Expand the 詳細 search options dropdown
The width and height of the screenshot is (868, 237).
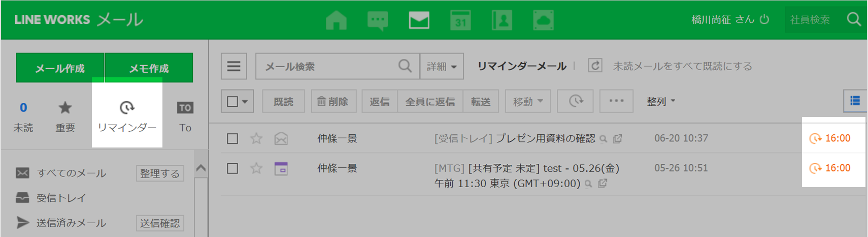pyautogui.click(x=441, y=66)
